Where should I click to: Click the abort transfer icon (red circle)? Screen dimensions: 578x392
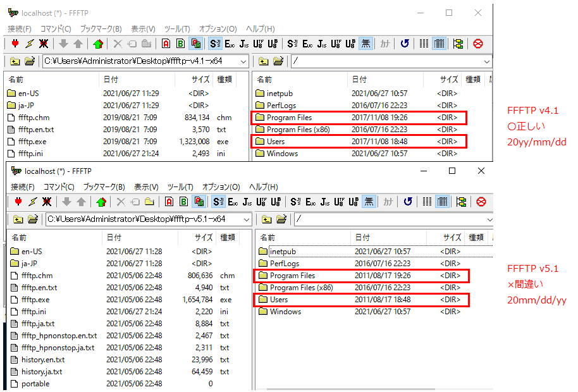point(477,44)
